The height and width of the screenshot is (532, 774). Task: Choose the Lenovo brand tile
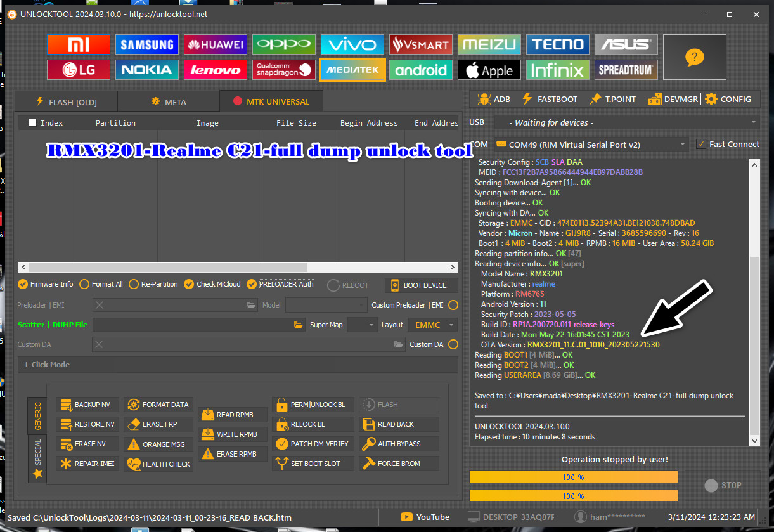pyautogui.click(x=216, y=70)
